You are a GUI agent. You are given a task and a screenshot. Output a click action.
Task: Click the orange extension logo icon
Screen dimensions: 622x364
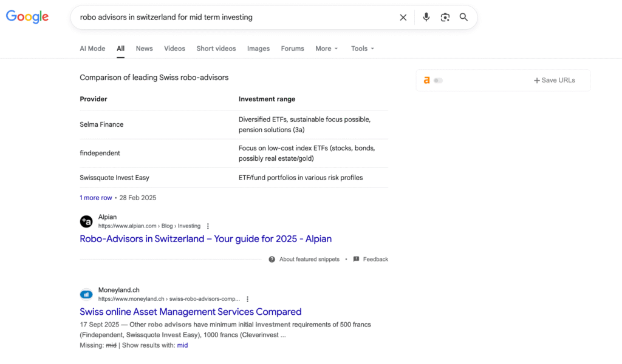coord(426,80)
